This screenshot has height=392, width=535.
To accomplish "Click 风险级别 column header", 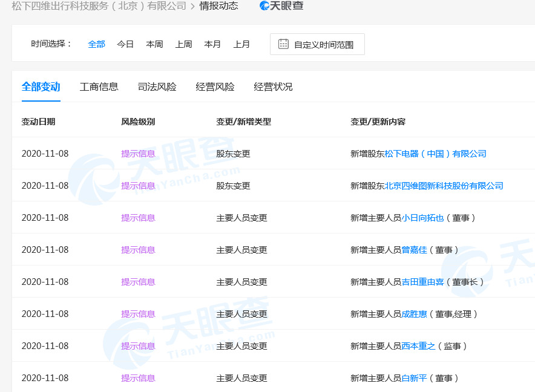I will 138,122.
